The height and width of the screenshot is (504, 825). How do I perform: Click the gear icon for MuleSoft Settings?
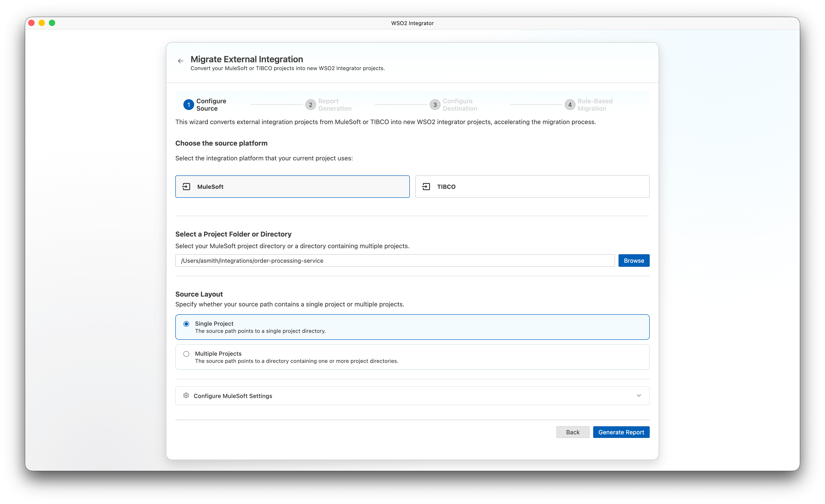[186, 396]
